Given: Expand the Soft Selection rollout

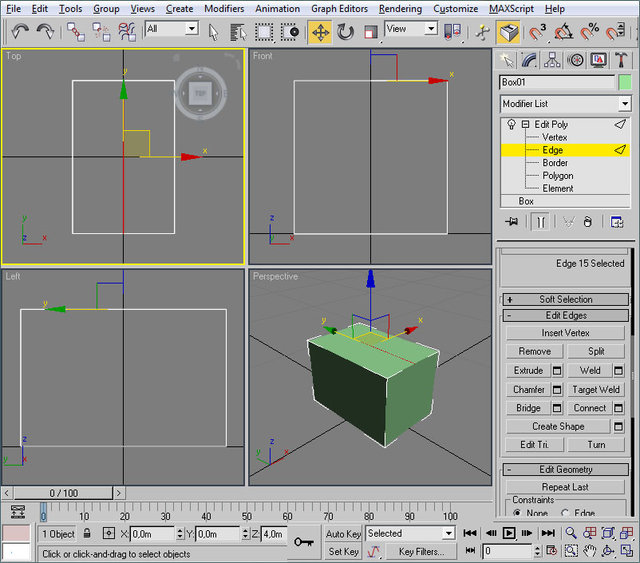Looking at the screenshot, I should pyautogui.click(x=565, y=299).
